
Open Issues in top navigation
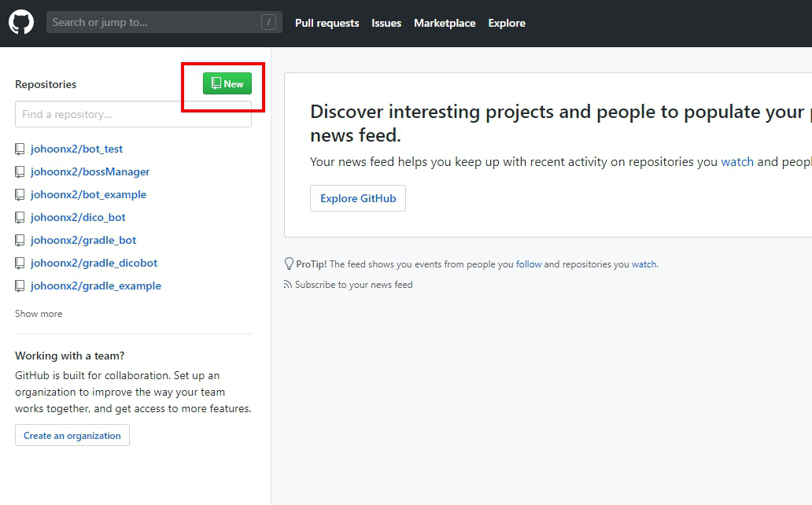pyautogui.click(x=386, y=23)
